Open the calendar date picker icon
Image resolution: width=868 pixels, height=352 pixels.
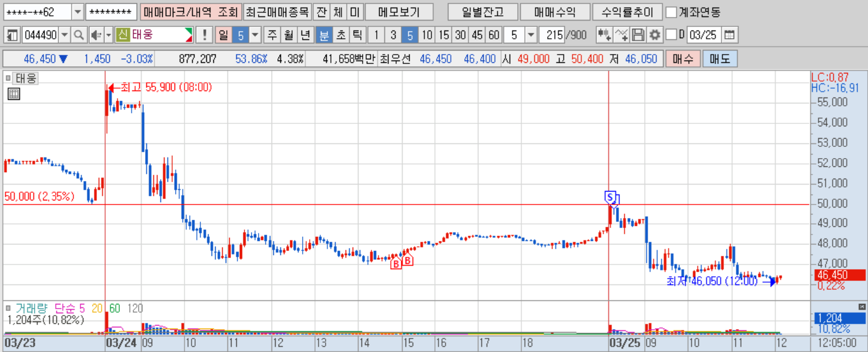click(x=729, y=35)
